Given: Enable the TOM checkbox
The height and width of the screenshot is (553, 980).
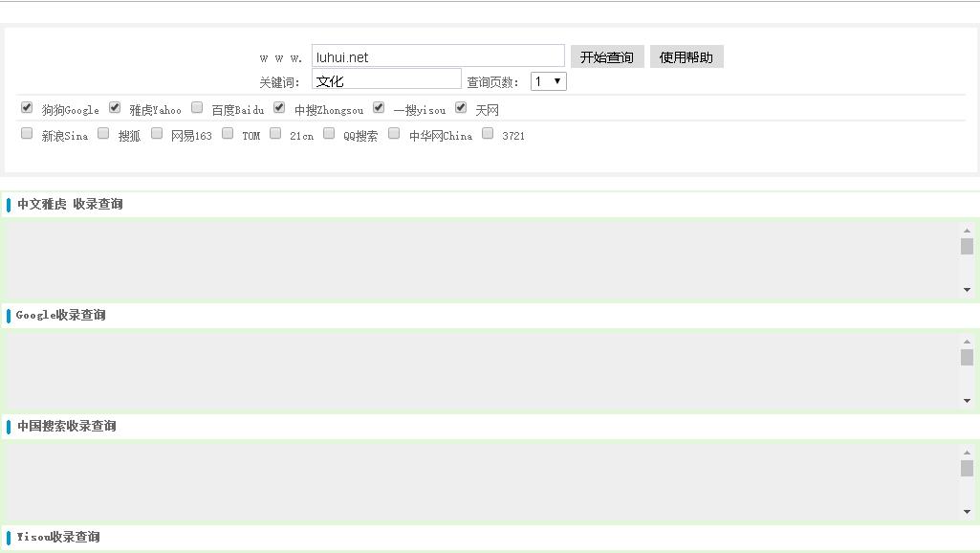Looking at the screenshot, I should click(228, 133).
